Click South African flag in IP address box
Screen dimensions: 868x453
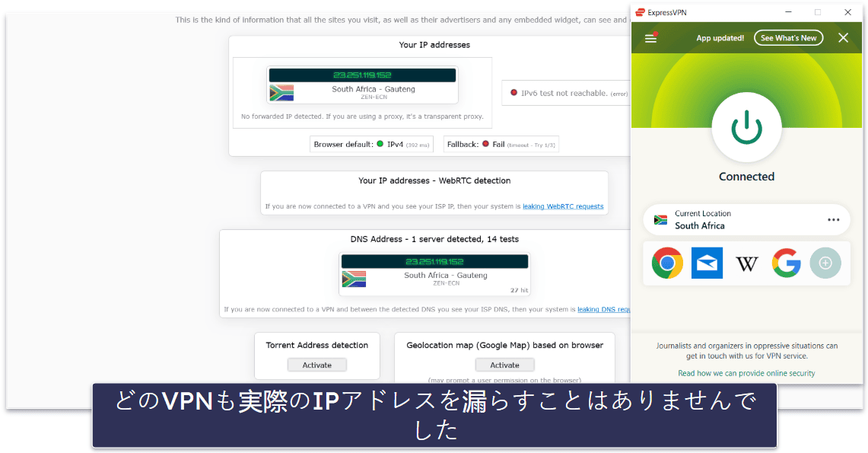(x=281, y=92)
